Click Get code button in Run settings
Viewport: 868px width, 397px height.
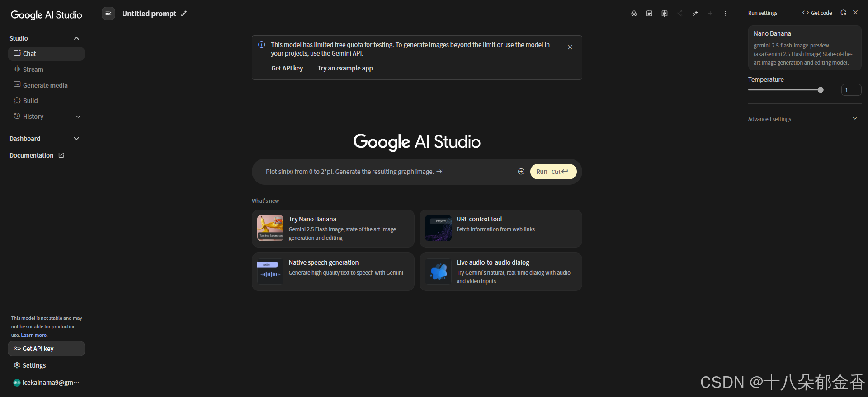[817, 13]
